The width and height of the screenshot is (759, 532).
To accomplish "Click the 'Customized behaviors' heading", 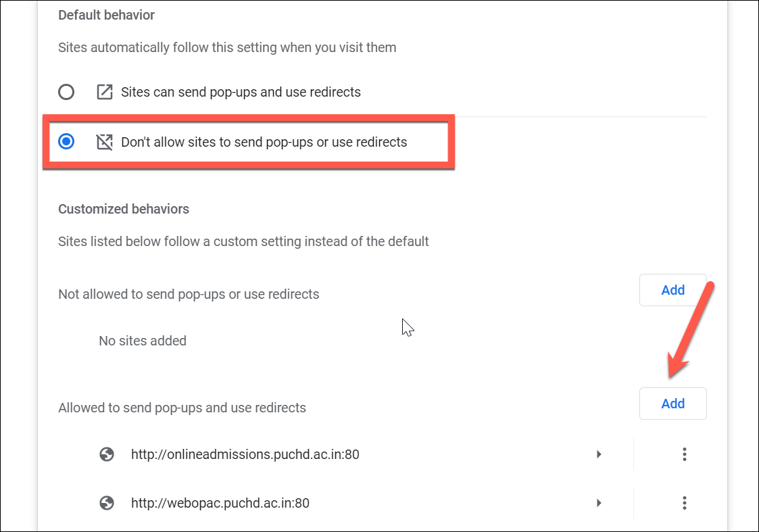I will [124, 209].
